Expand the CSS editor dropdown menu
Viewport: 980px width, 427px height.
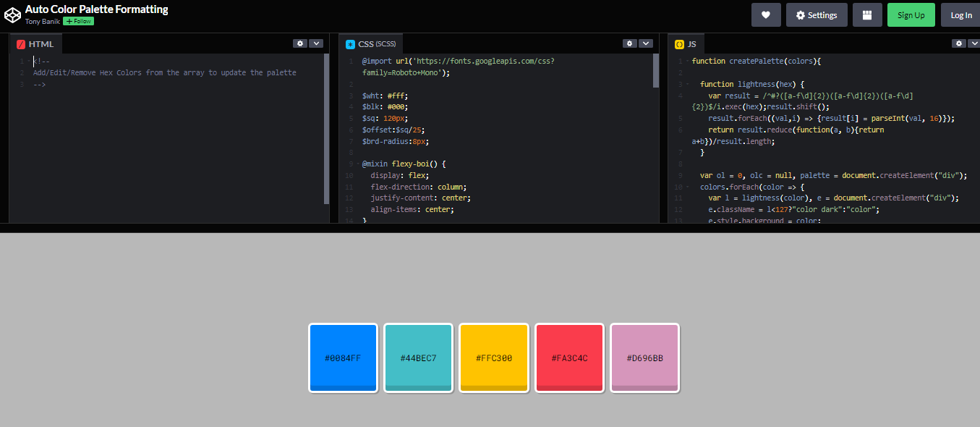[646, 43]
